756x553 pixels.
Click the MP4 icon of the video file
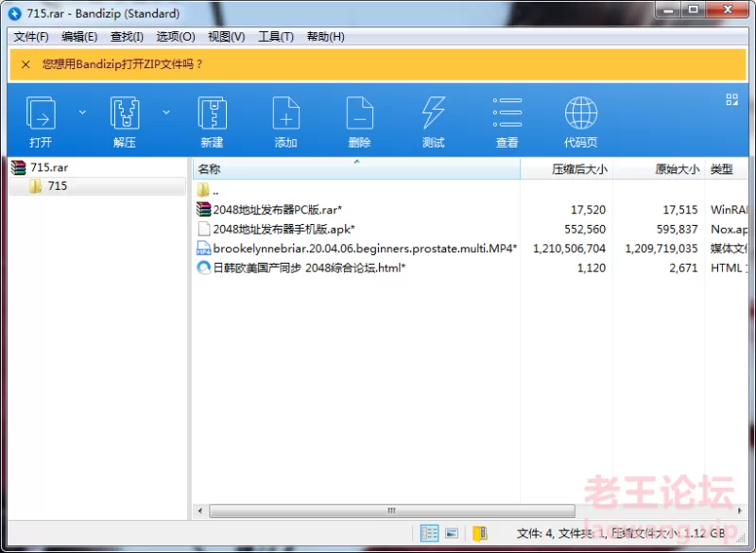tap(203, 249)
